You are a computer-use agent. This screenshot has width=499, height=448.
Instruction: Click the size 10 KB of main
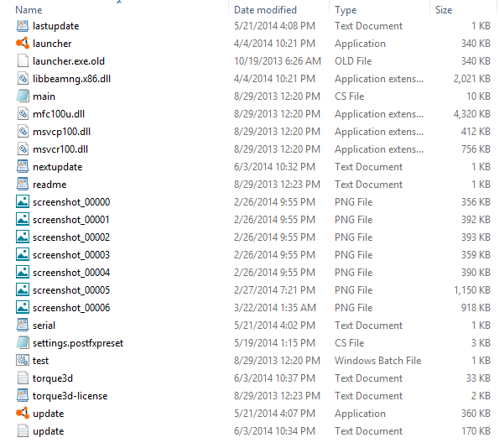(478, 96)
